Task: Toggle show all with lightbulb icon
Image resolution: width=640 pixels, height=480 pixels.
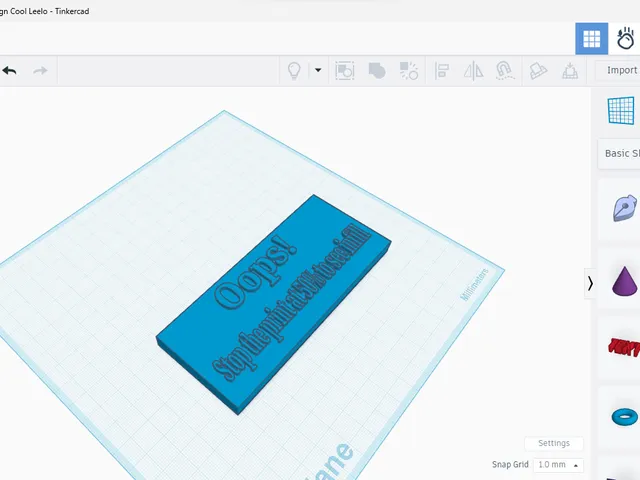Action: pyautogui.click(x=294, y=71)
